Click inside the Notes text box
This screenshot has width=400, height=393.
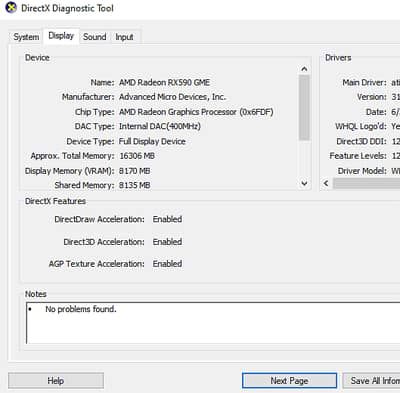pos(213,323)
